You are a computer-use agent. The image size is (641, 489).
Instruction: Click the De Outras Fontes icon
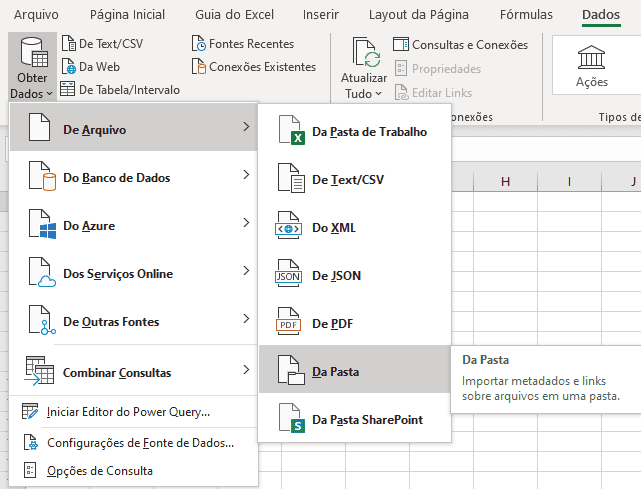point(43,320)
